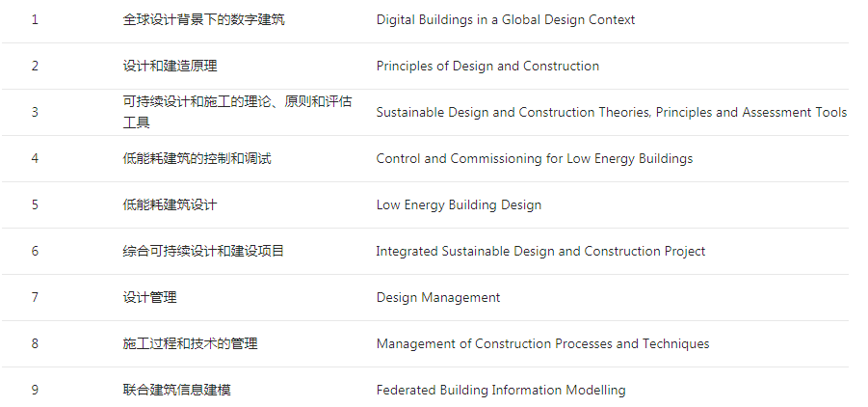868x407 pixels.
Task: Click 'Management of Construction Processes and Techniques'
Action: click(x=542, y=344)
